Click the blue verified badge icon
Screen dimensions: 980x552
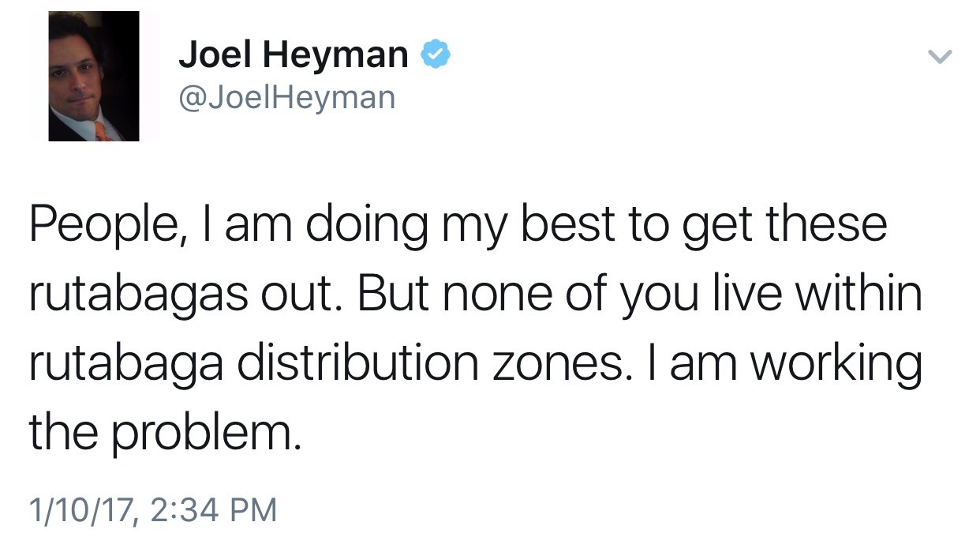pyautogui.click(x=436, y=55)
